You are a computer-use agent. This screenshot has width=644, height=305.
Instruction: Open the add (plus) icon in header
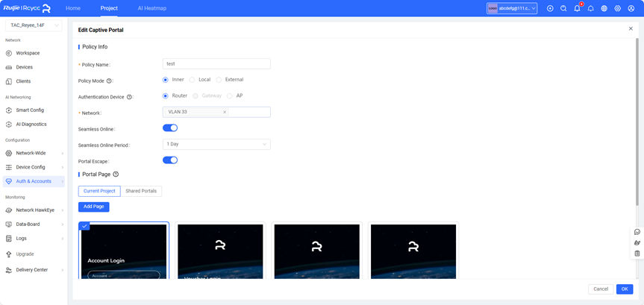click(550, 8)
